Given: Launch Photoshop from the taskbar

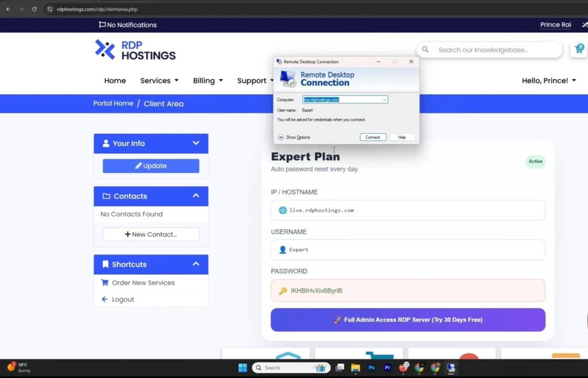Looking at the screenshot, I should (x=372, y=368).
